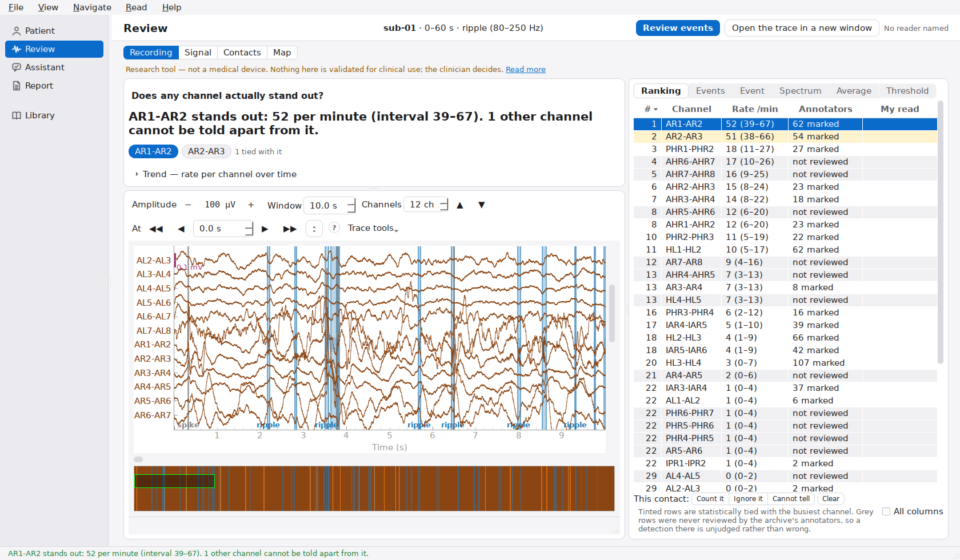Open the Navigate menu
The width and height of the screenshot is (960, 560).
pos(92,7)
